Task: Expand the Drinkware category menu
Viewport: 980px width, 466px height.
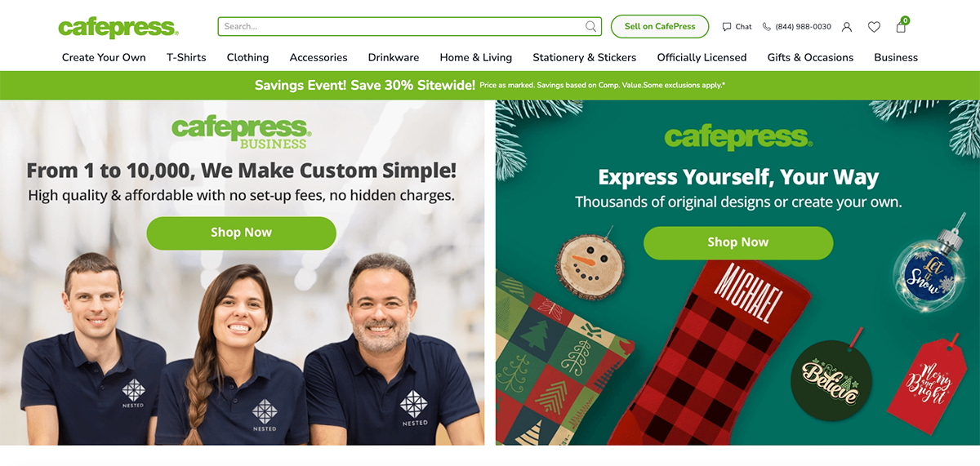Action: [x=394, y=57]
